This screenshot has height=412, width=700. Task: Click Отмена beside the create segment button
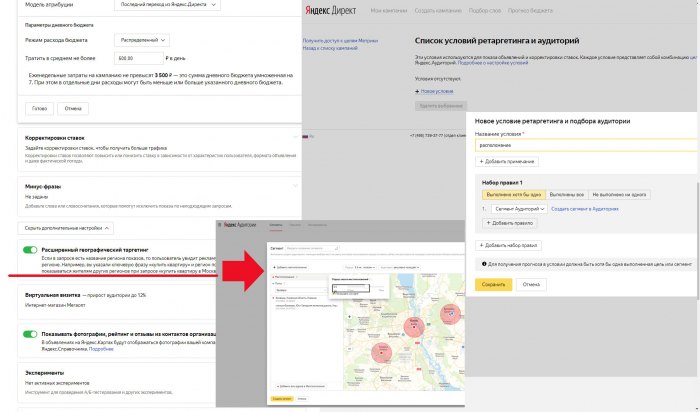302,399
